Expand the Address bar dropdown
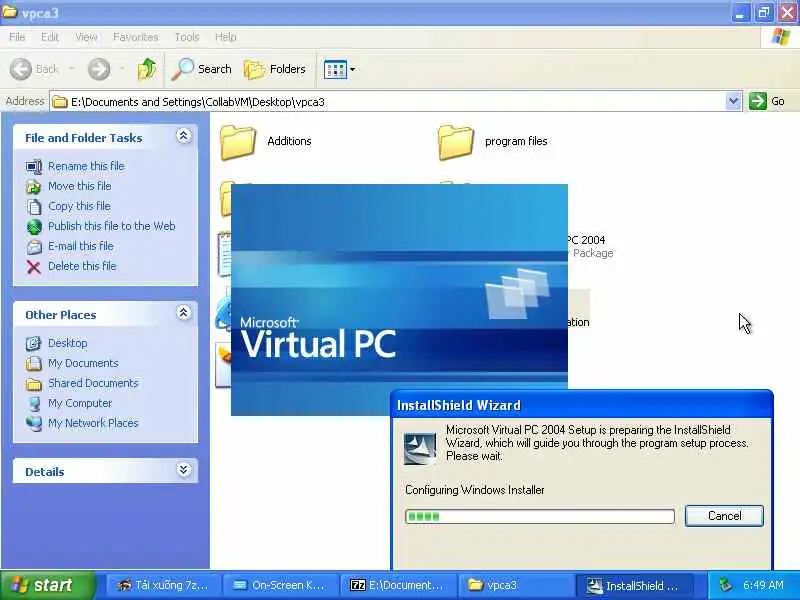 733,101
